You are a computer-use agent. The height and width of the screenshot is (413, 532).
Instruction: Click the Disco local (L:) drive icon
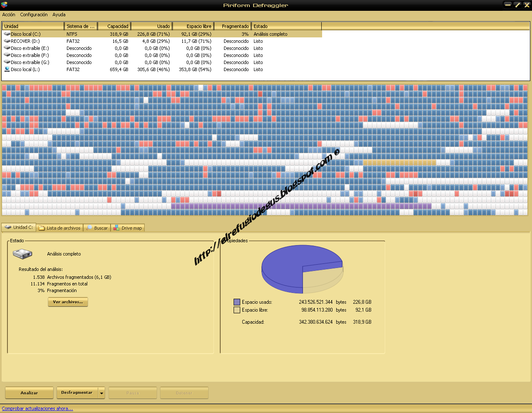click(7, 69)
